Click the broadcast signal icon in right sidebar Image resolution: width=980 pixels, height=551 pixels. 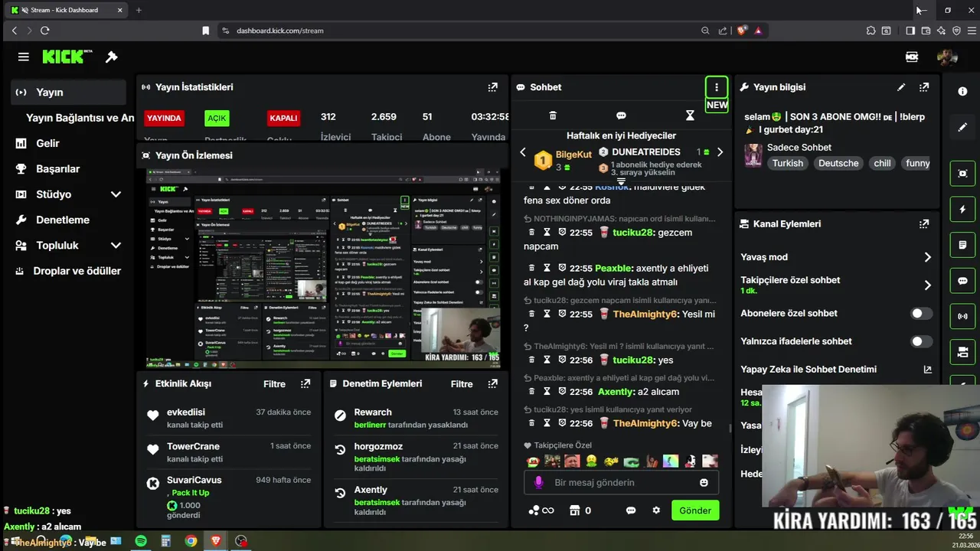click(962, 316)
